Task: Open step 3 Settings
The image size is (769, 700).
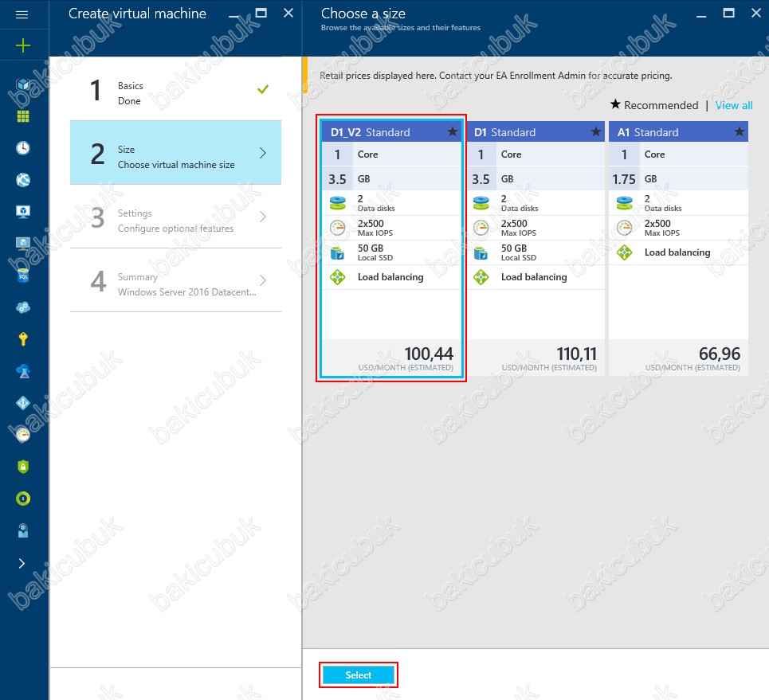Action: point(175,217)
